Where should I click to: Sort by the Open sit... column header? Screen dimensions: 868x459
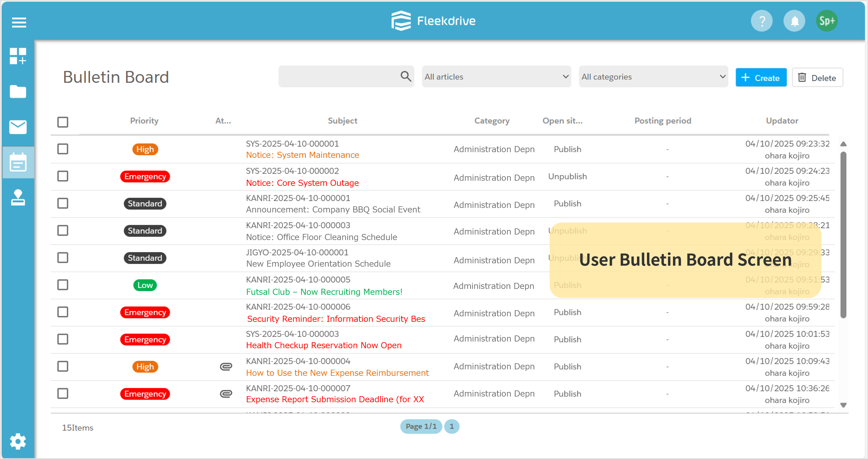click(562, 121)
